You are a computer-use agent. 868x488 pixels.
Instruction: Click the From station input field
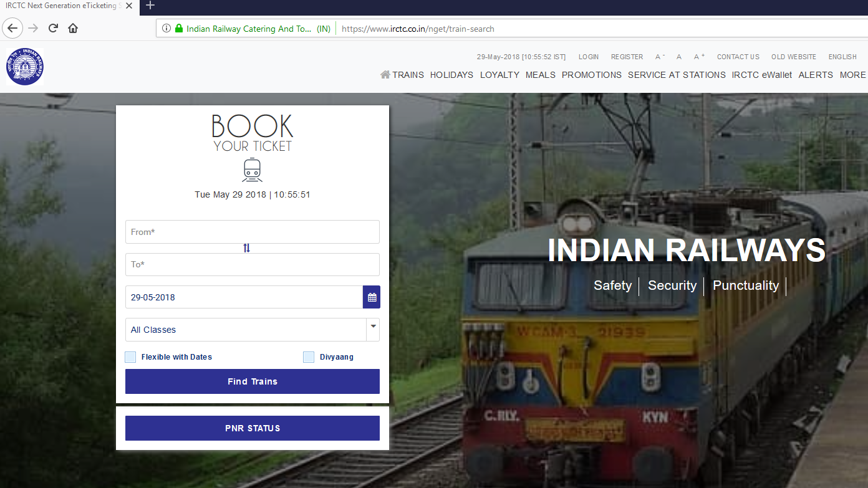pyautogui.click(x=253, y=232)
